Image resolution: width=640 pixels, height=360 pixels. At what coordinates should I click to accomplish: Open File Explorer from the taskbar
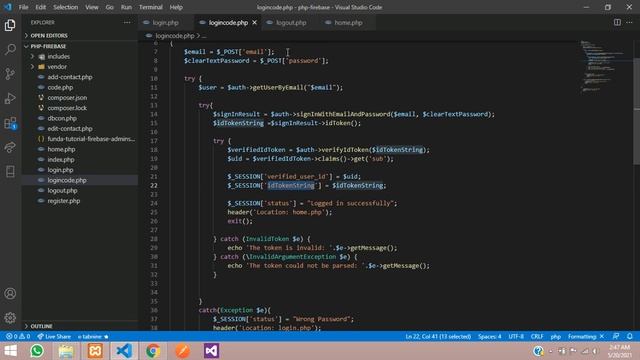point(66,351)
